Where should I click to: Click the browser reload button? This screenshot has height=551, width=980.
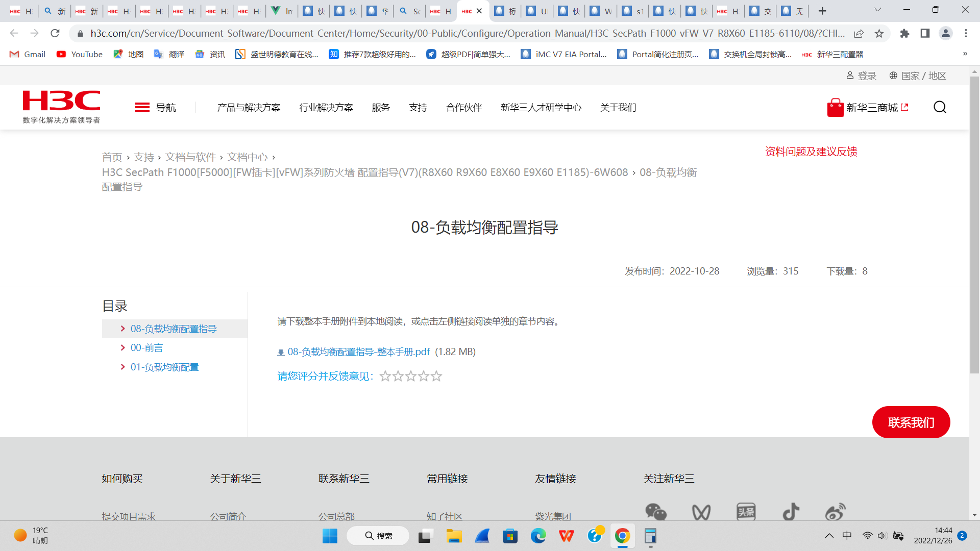pos(55,34)
